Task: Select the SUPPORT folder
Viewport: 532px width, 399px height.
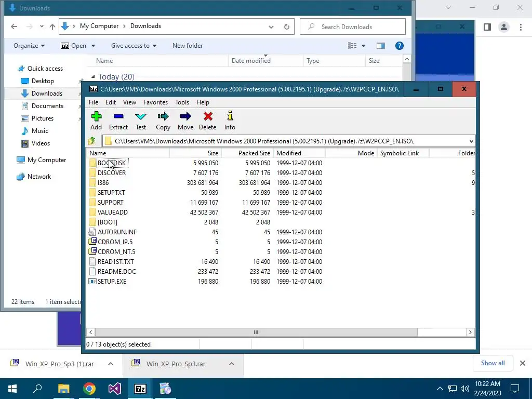Action: (111, 202)
